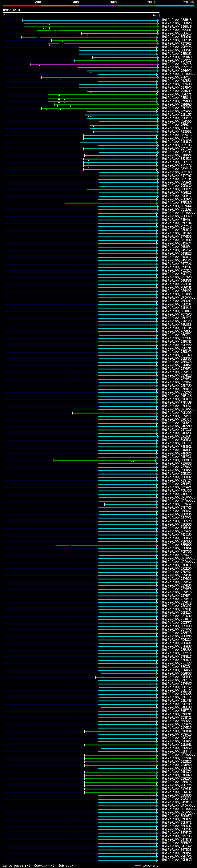Select hit UniRef100_B3GGJ9

click(x=177, y=26)
